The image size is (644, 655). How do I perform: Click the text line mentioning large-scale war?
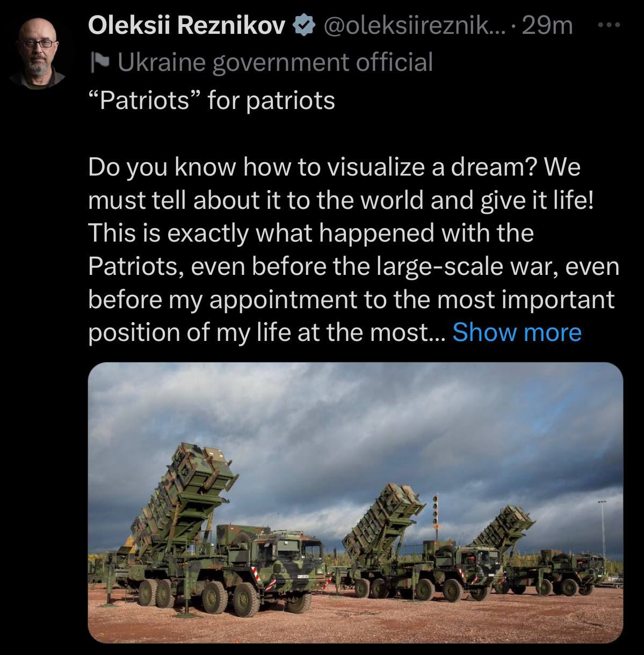[x=353, y=266]
